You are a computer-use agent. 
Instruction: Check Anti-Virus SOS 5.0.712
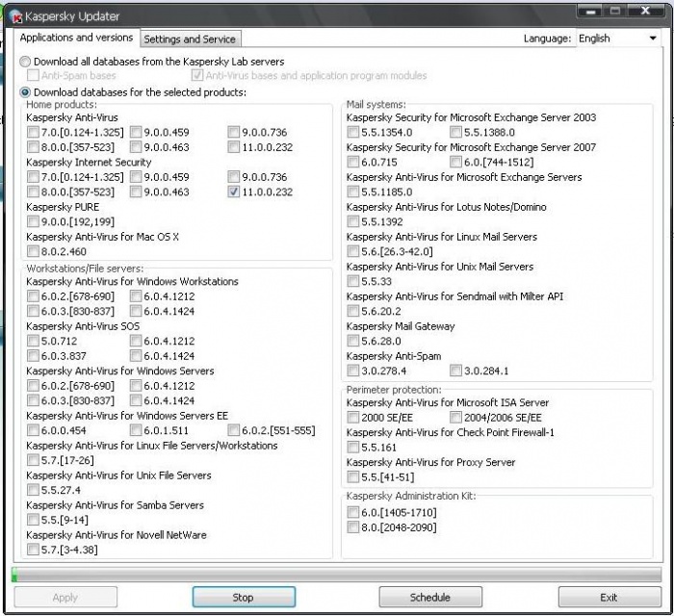tap(33, 341)
